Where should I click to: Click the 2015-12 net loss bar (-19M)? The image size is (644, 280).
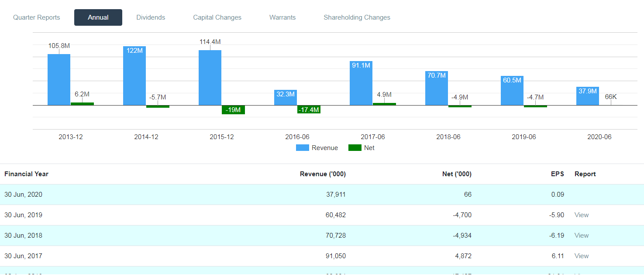click(x=233, y=110)
